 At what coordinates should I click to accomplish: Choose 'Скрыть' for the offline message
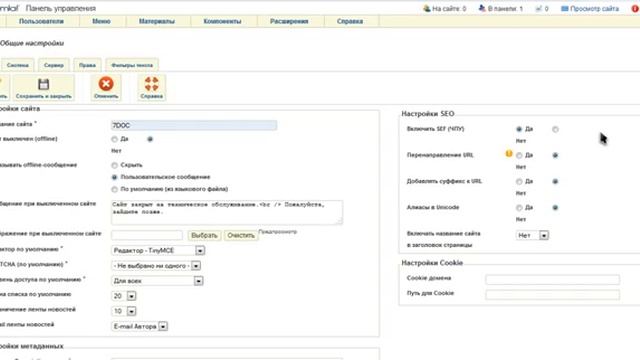coord(114,165)
